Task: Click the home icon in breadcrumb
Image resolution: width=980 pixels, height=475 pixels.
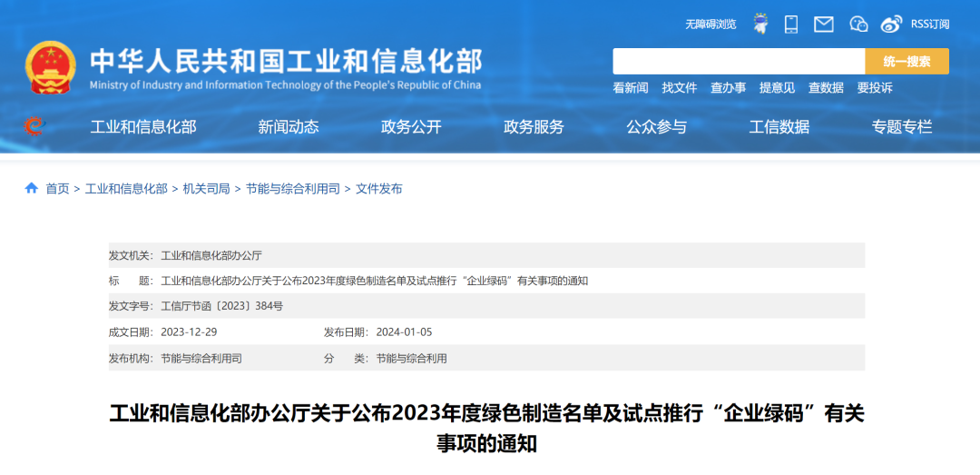Action: pos(32,189)
